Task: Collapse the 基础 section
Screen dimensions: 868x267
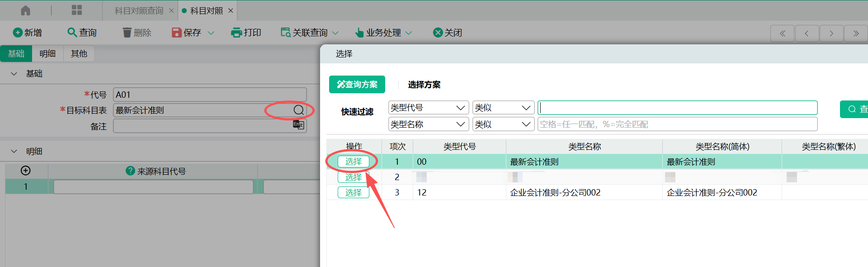Action: (14, 74)
